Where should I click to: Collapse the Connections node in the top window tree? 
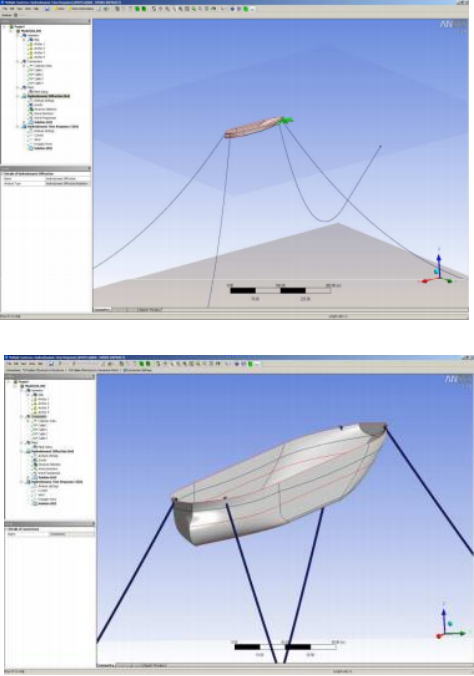pos(18,62)
